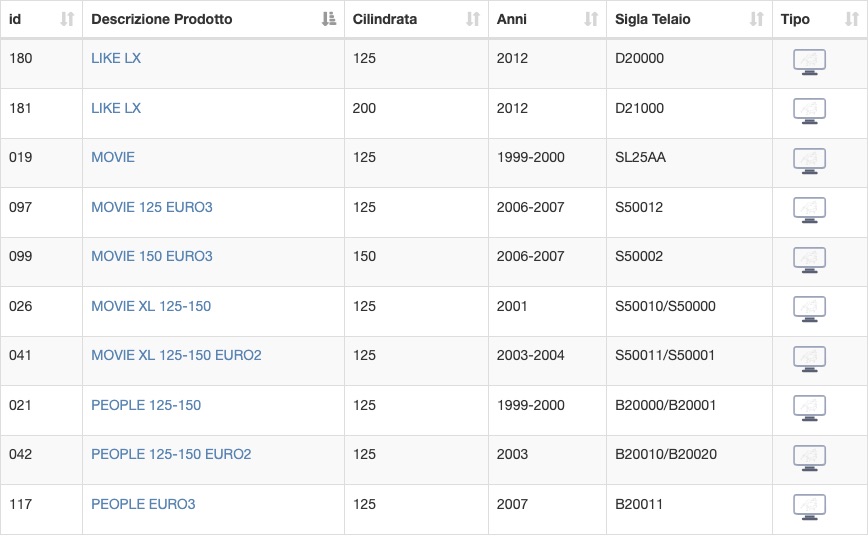Sort the Anni column with its arrows
The height and width of the screenshot is (536, 868).
pyautogui.click(x=591, y=19)
